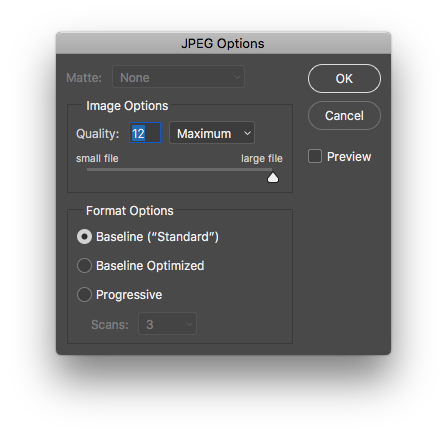Click the quality slider thumb

pos(273,178)
